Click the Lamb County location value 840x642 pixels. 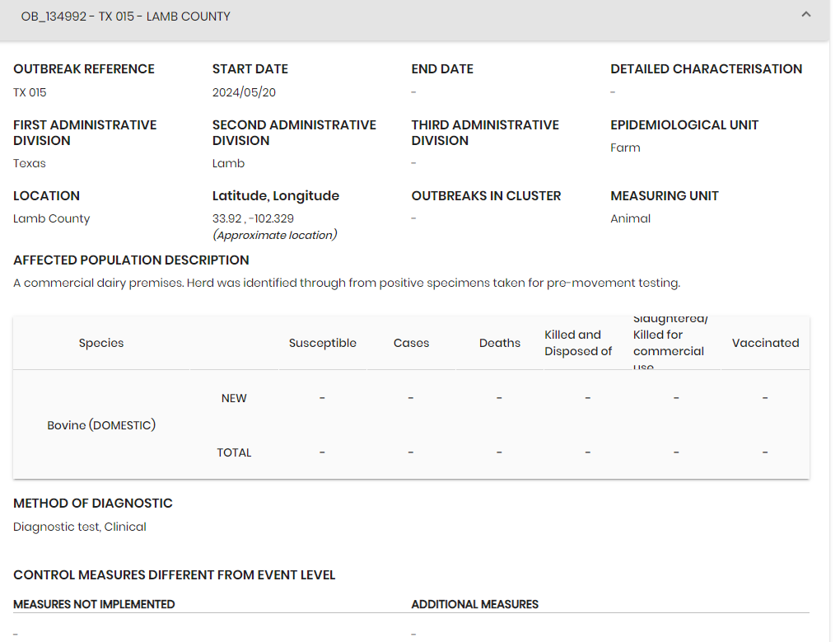(51, 218)
